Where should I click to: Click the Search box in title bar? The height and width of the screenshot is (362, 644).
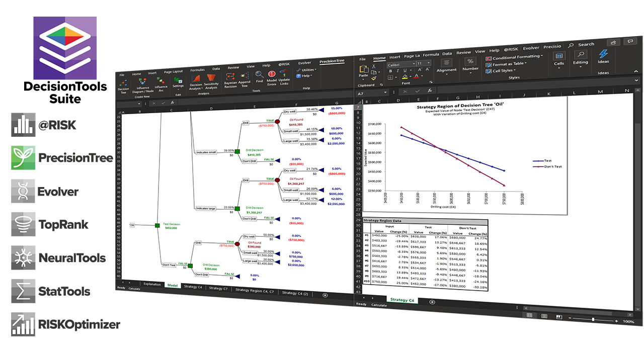coord(582,45)
